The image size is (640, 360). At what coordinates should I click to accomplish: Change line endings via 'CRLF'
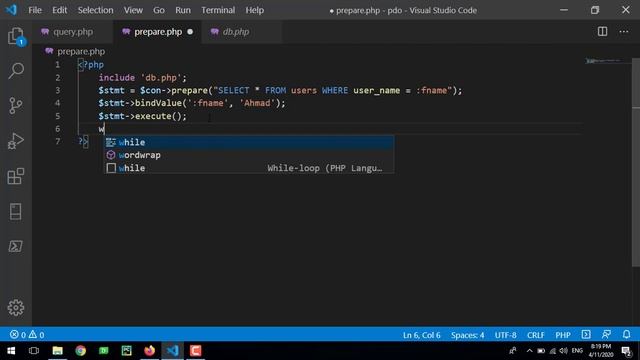click(536, 335)
